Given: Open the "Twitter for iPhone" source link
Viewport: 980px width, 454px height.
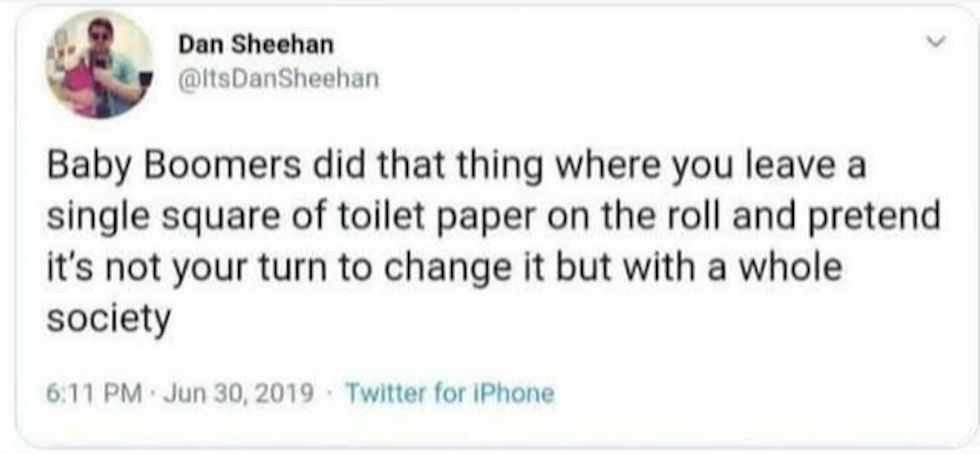Looking at the screenshot, I should (450, 392).
